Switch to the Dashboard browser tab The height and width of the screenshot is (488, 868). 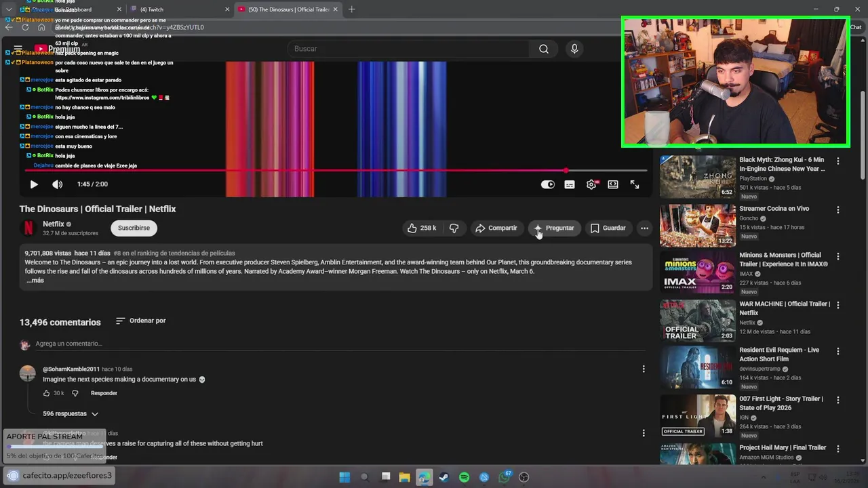[x=71, y=9]
